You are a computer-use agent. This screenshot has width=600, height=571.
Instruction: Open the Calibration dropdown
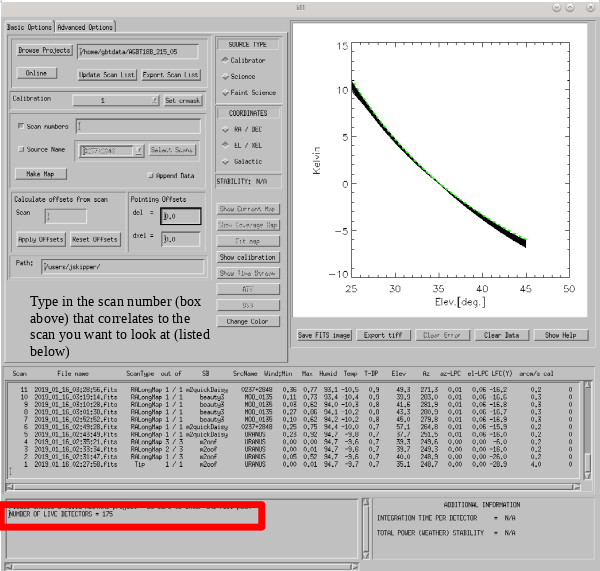[116, 100]
